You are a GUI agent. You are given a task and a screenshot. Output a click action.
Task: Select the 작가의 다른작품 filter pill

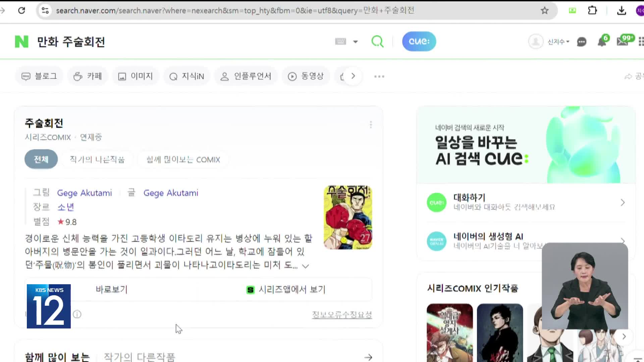(97, 160)
